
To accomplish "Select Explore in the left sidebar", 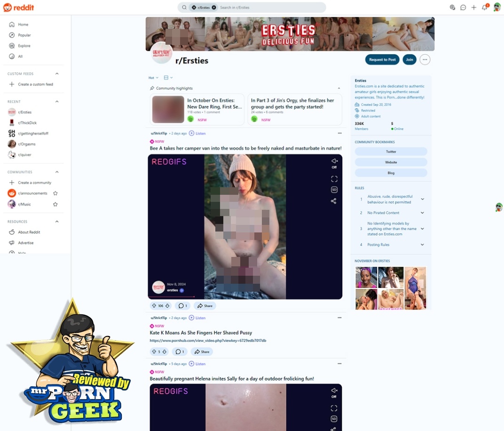I will pos(24,46).
